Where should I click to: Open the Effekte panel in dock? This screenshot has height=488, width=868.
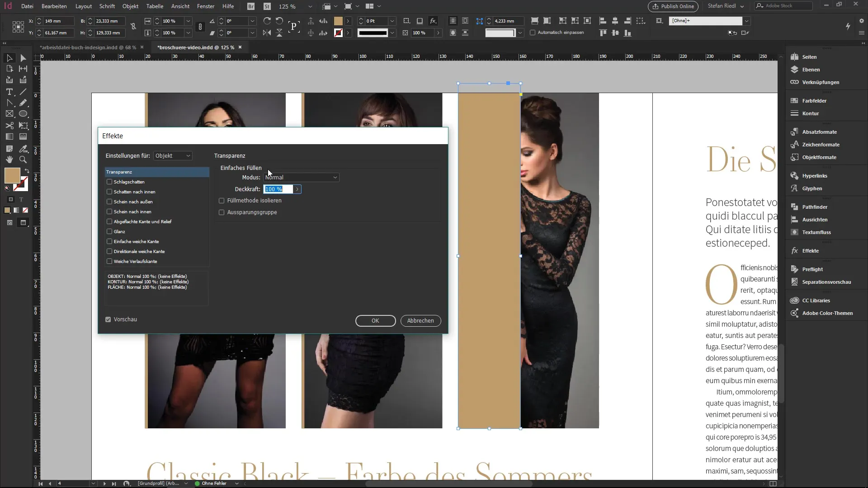tap(810, 251)
